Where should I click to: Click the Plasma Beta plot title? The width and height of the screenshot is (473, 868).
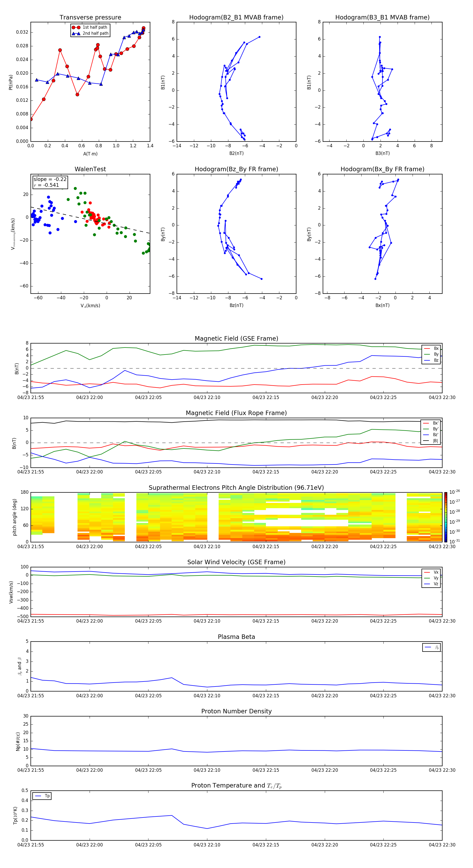[236, 637]
